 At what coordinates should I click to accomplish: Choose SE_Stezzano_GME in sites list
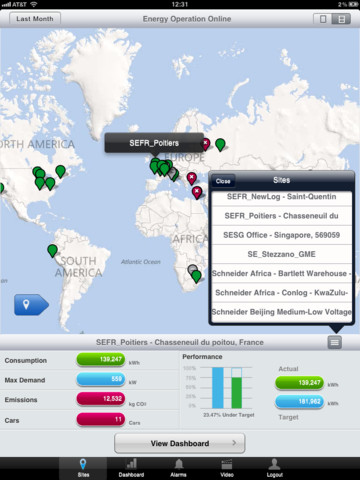pos(282,254)
